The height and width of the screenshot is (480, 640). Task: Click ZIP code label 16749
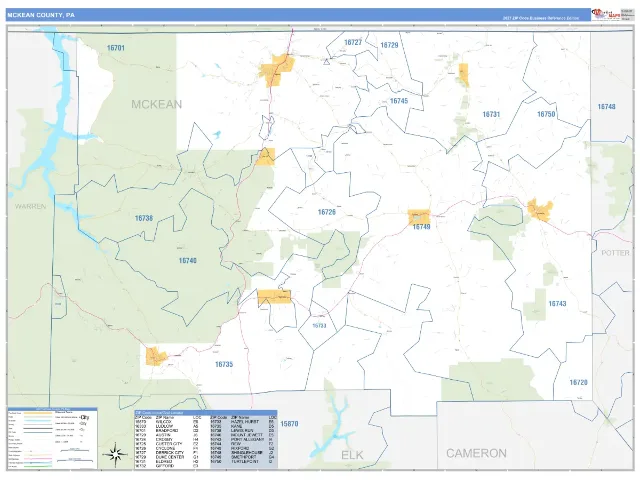[x=422, y=227]
